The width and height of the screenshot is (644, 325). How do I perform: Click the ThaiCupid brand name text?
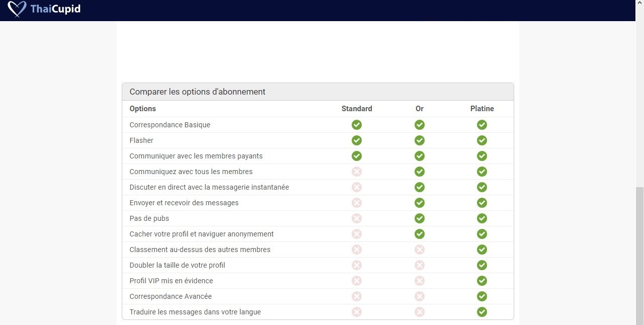(x=55, y=9)
